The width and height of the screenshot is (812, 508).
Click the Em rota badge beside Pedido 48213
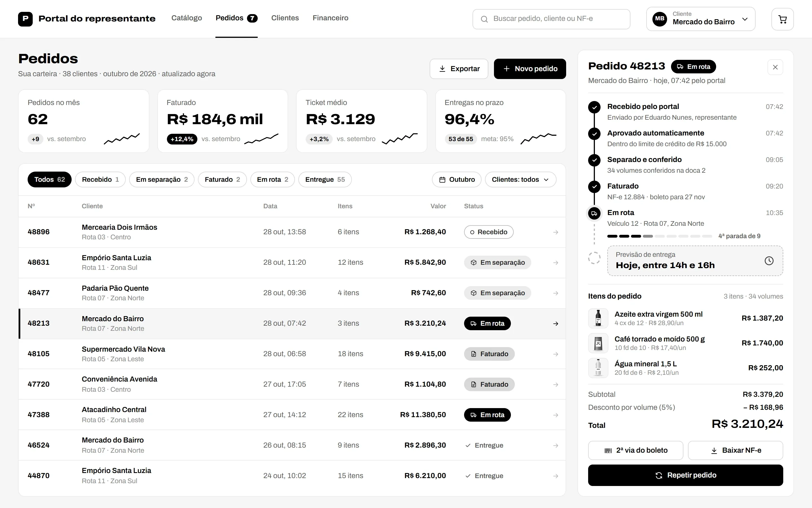tap(693, 67)
